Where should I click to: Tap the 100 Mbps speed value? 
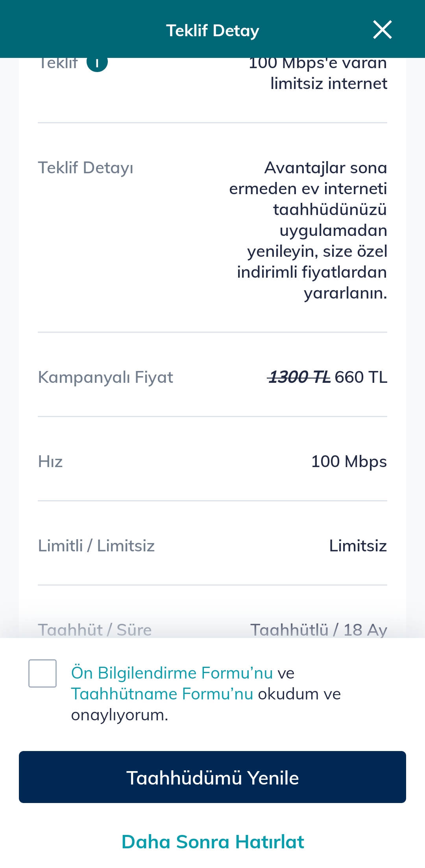click(x=349, y=462)
